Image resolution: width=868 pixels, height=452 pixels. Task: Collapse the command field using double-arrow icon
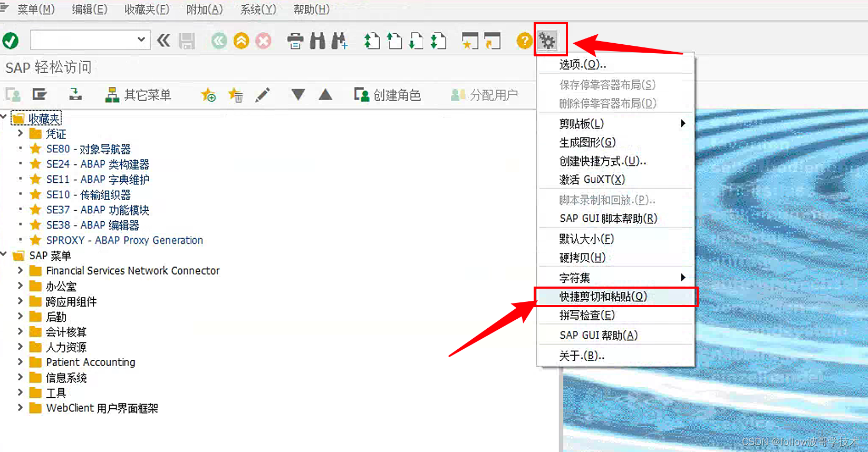point(163,41)
